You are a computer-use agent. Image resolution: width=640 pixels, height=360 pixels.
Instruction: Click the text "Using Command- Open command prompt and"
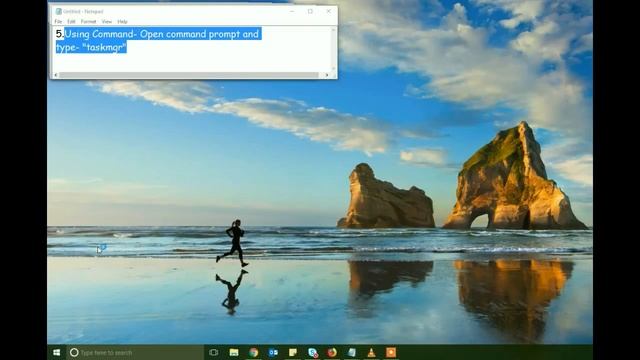pyautogui.click(x=162, y=34)
